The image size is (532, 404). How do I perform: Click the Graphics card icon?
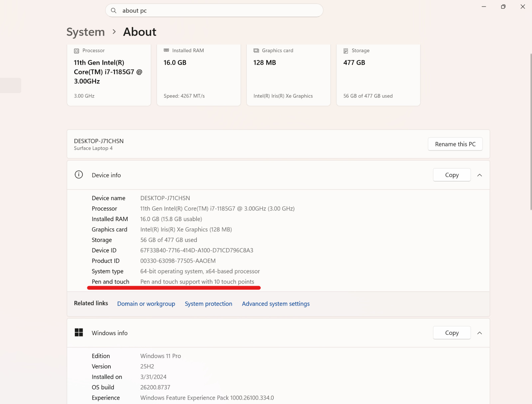pos(256,51)
